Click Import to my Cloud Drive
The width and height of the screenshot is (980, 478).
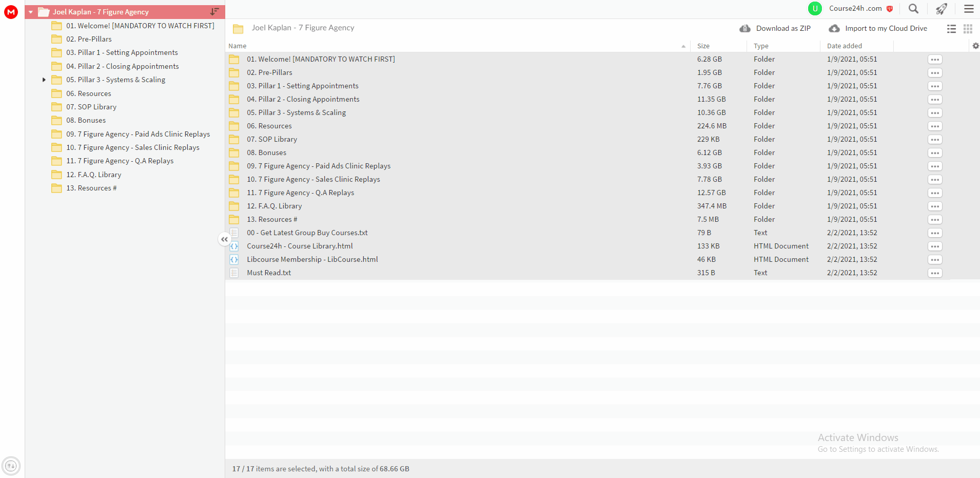878,28
